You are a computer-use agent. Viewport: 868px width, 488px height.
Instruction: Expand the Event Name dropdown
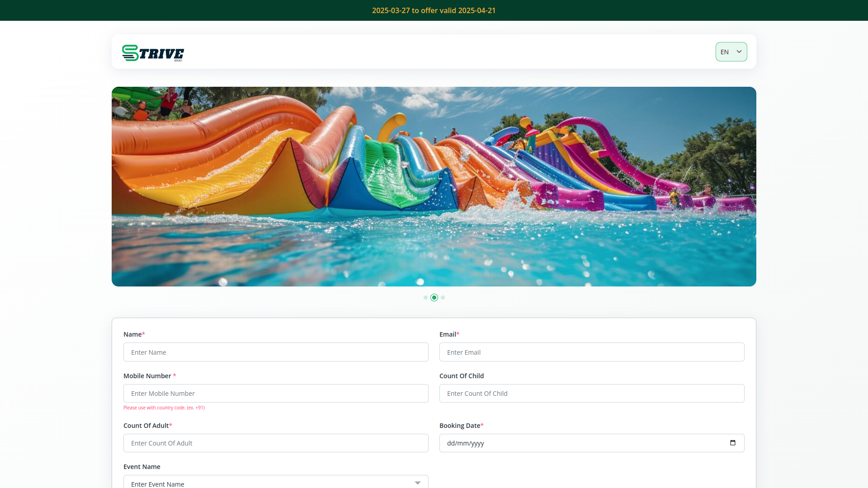271,483
